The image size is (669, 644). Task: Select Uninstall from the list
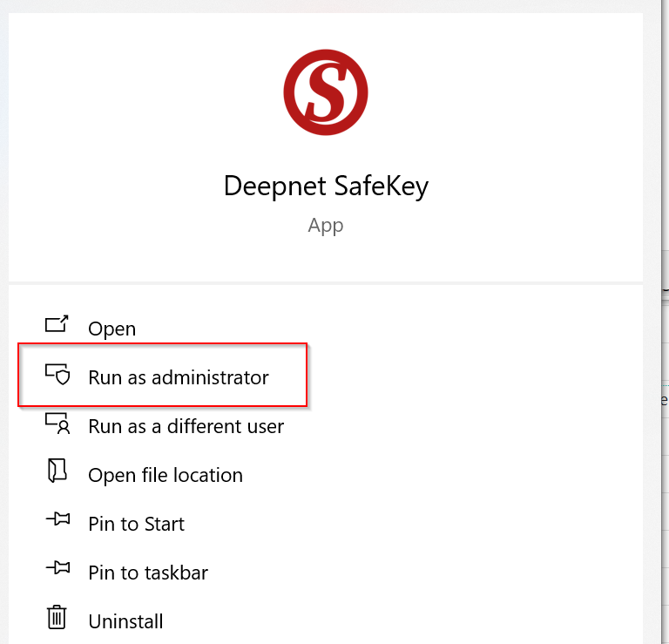pos(125,622)
